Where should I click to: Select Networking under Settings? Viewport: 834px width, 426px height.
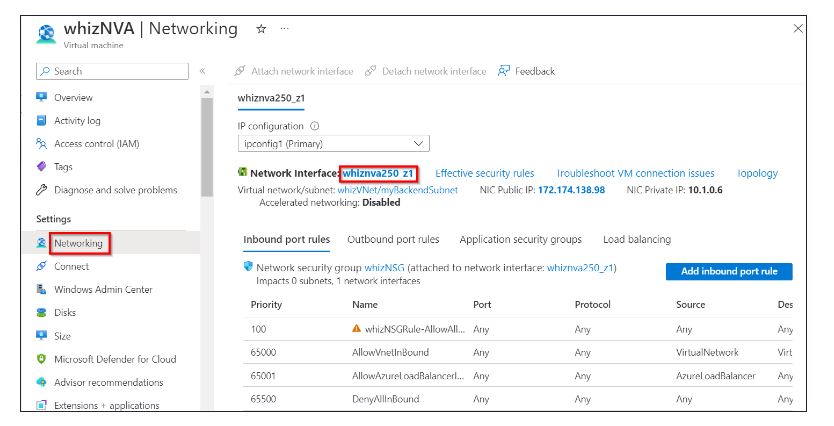(78, 243)
